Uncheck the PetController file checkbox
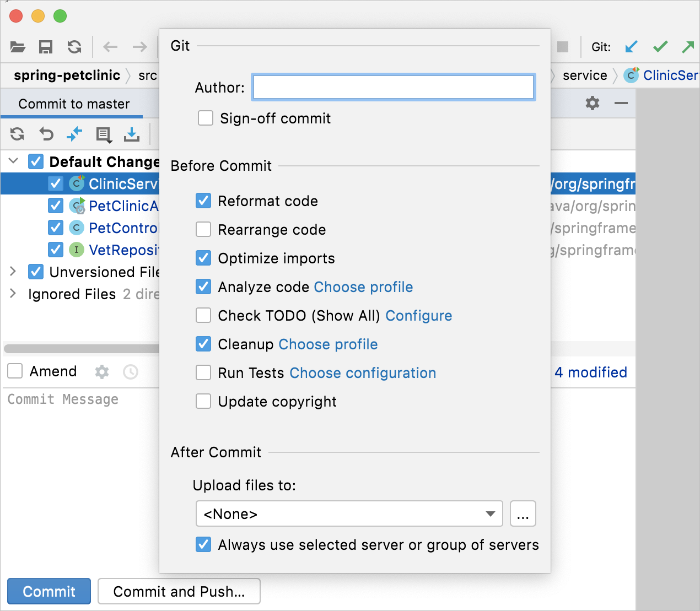This screenshot has height=611, width=700. (56, 228)
